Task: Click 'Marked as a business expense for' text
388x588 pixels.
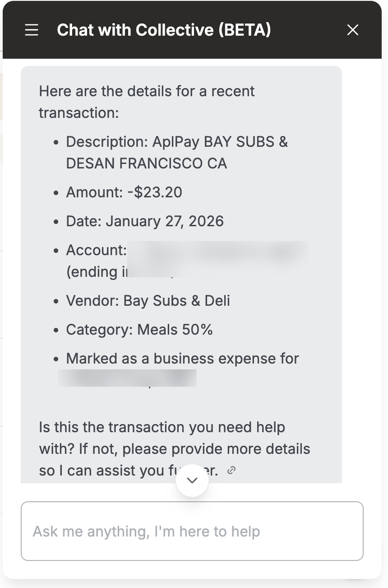Action: point(182,359)
